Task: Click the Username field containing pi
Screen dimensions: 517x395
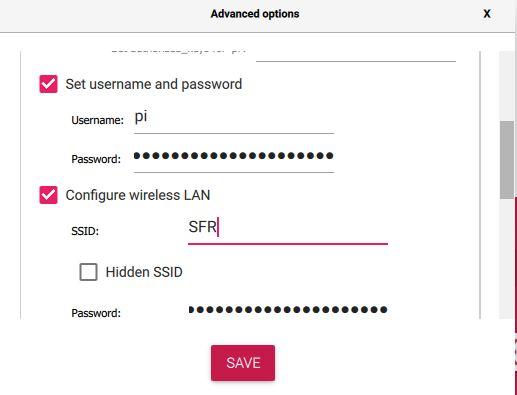Action: [234, 120]
